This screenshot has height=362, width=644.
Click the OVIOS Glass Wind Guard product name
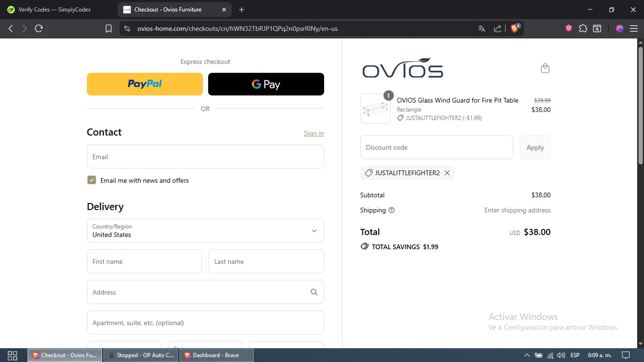tap(457, 100)
